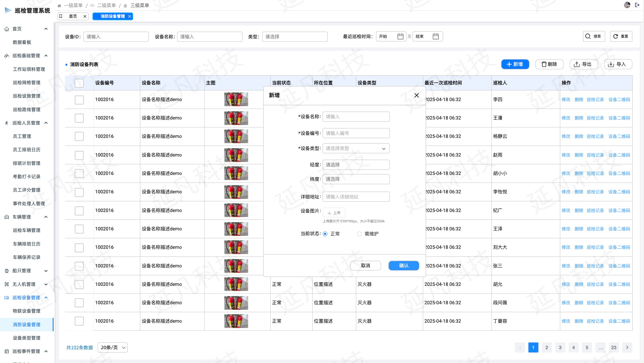Check the row with inspector 丁曼容
Image resolution: width=644 pixels, height=363 pixels.
[x=79, y=321]
